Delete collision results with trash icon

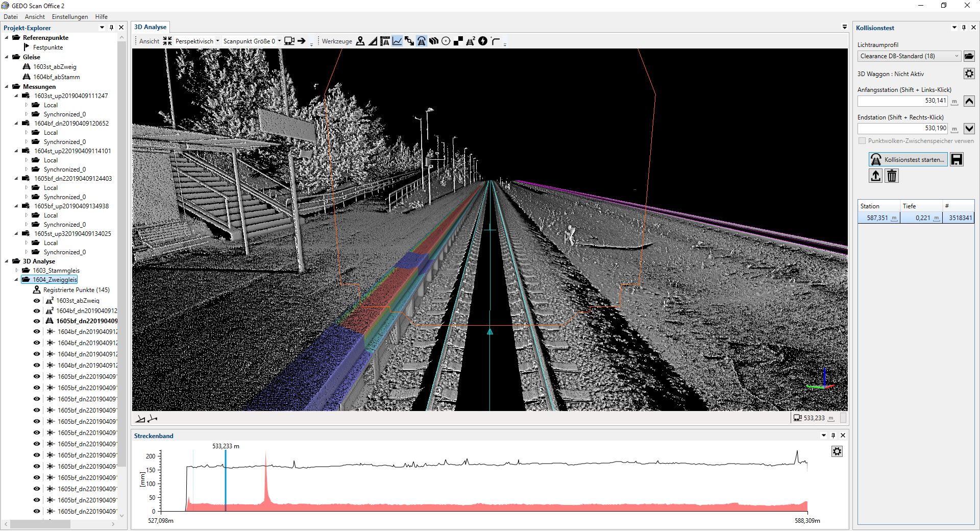click(892, 176)
